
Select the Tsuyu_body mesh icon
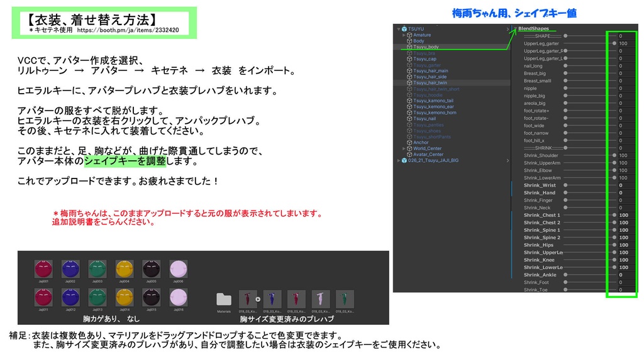pos(408,47)
